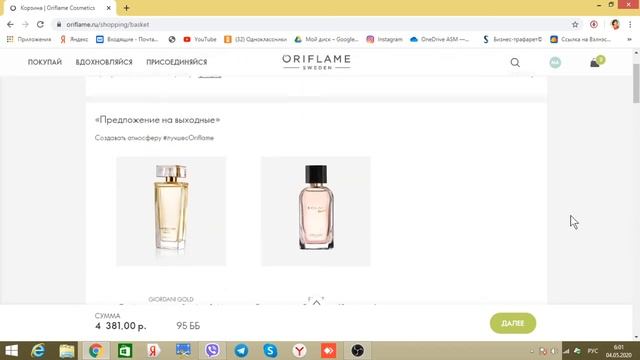Viewport: 640px width, 360px height.
Task: Click the red extension icon in toolbar
Action: [x=594, y=24]
